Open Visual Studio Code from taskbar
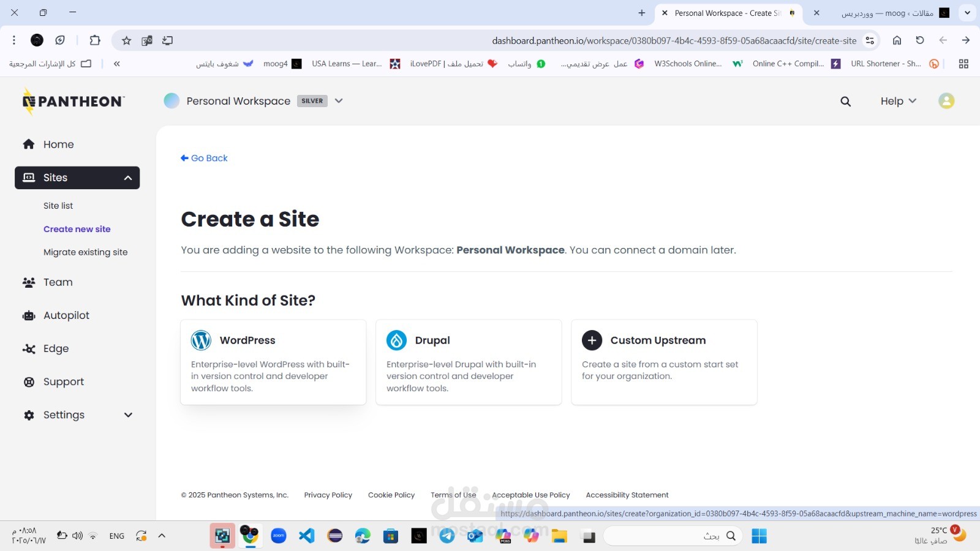Image resolution: width=980 pixels, height=551 pixels. tap(307, 536)
